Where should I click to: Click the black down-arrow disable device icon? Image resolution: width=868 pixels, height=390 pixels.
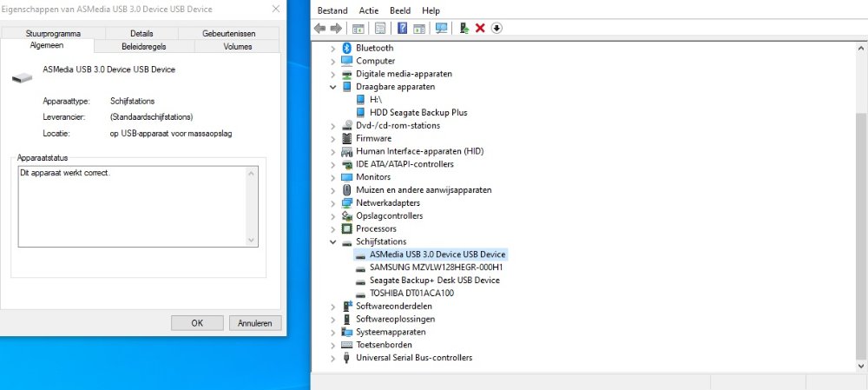(x=496, y=28)
